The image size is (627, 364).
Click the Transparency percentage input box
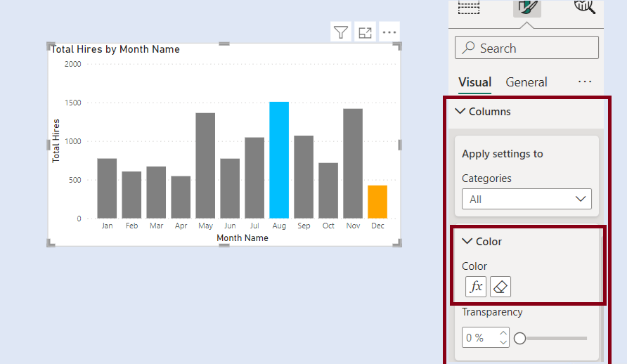479,338
